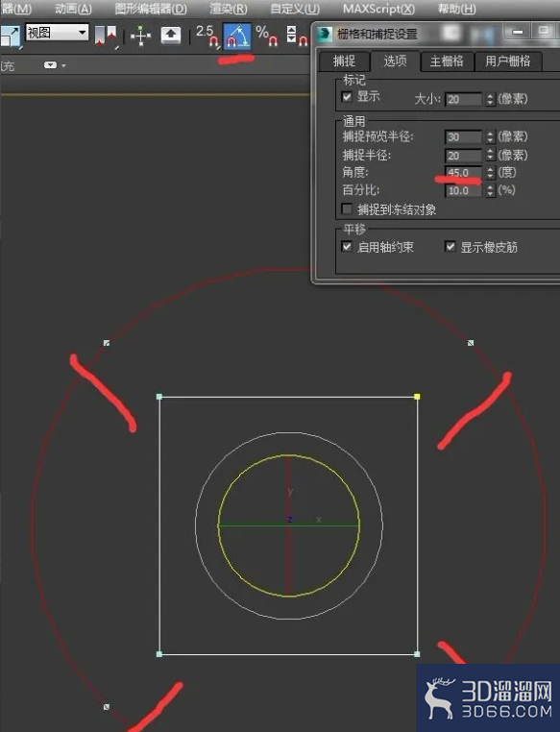The height and width of the screenshot is (732, 560).
Task: Click the spinner beside 百分比 field
Action: coord(490,190)
